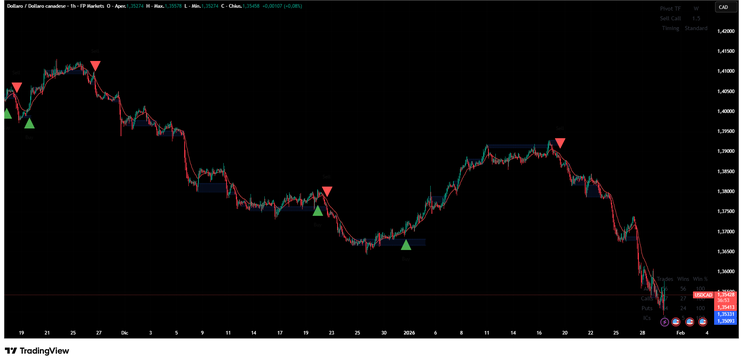
Task: Click the red 1,35428 current price label
Action: pyautogui.click(x=725, y=295)
